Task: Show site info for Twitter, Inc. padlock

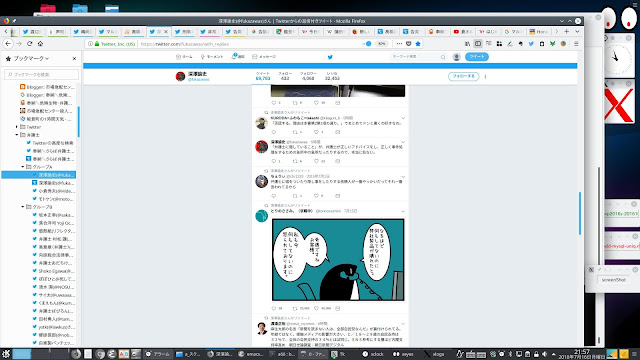Action: (97, 44)
